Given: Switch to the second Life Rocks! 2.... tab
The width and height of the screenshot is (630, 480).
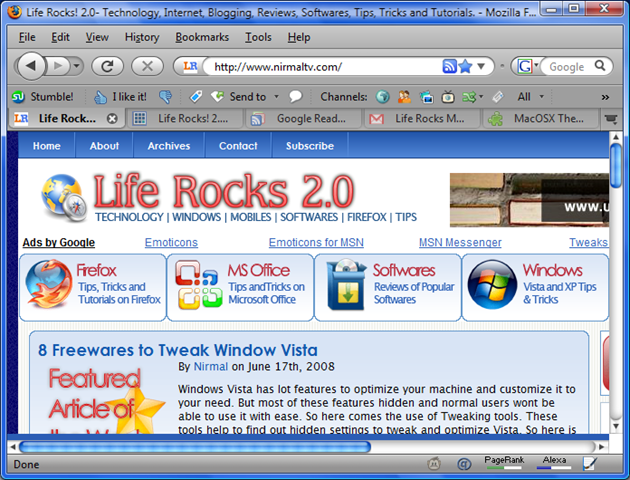Looking at the screenshot, I should (x=186, y=118).
